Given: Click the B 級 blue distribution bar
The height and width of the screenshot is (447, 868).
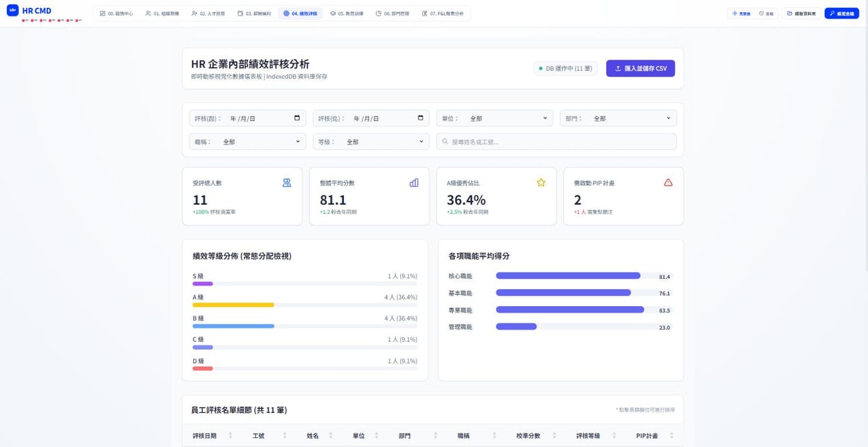Looking at the screenshot, I should coord(233,326).
